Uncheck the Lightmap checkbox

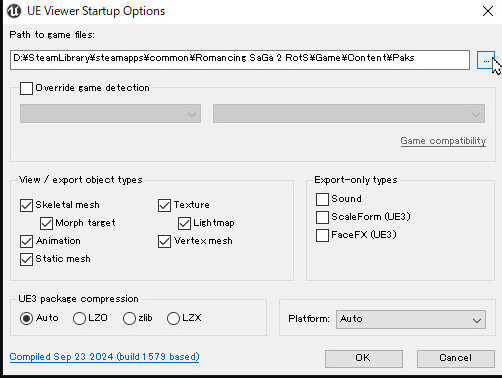coord(184,223)
